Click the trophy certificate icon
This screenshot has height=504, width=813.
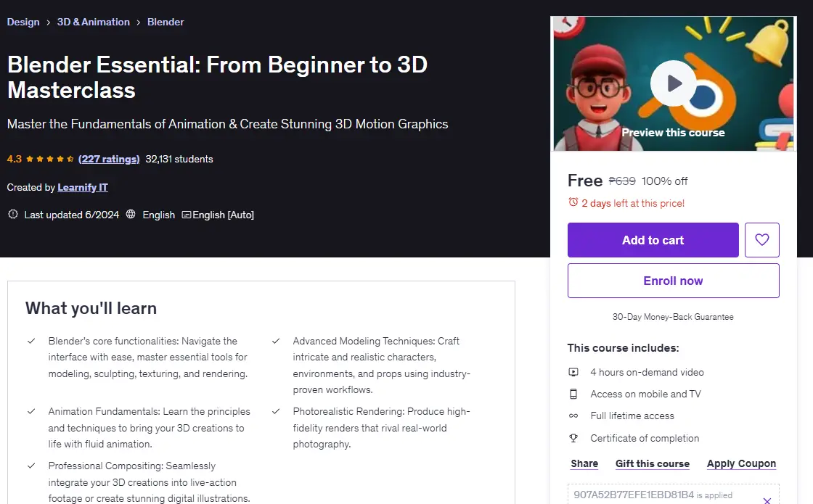[x=573, y=438]
